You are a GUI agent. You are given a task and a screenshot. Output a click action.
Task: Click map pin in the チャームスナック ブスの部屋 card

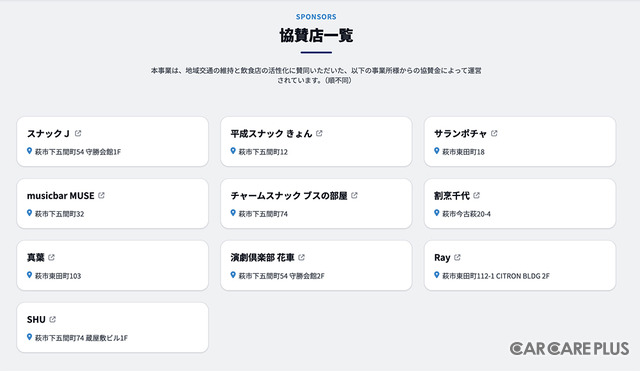(x=233, y=213)
